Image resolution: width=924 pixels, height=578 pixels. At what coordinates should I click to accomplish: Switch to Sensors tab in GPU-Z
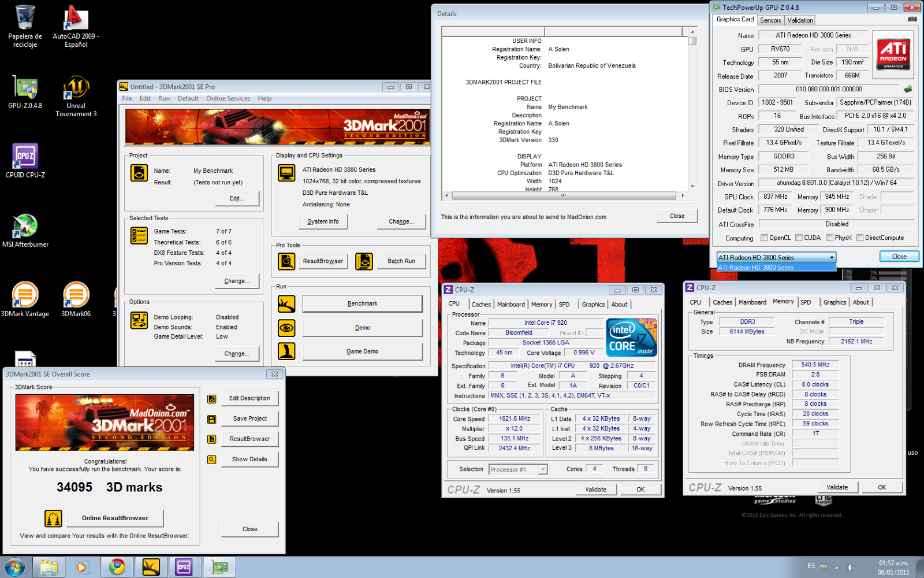(x=770, y=20)
